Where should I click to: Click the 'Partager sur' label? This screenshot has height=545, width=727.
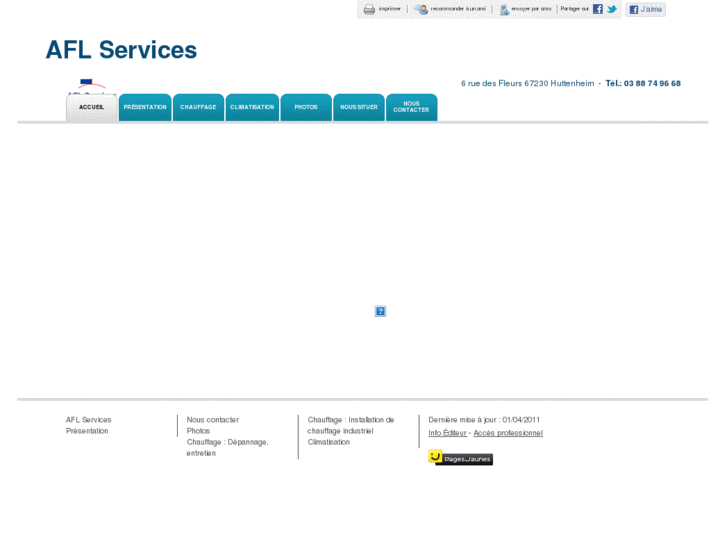575,9
